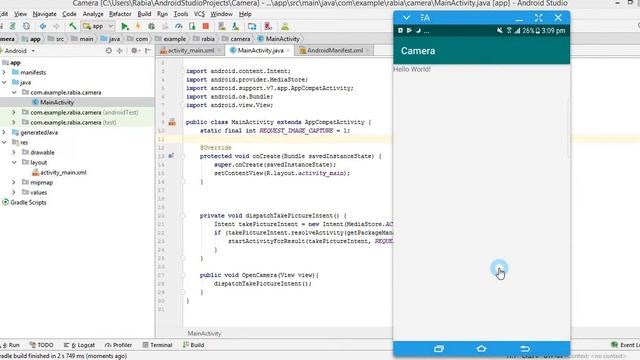Collapse the layout folder
The image size is (640, 360).
point(14,162)
